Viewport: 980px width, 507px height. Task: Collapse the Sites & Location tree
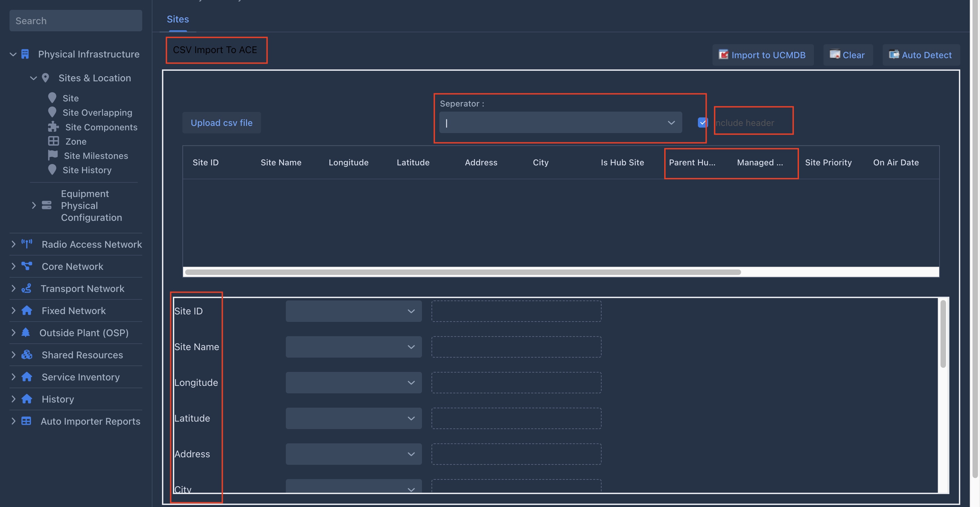pos(33,78)
